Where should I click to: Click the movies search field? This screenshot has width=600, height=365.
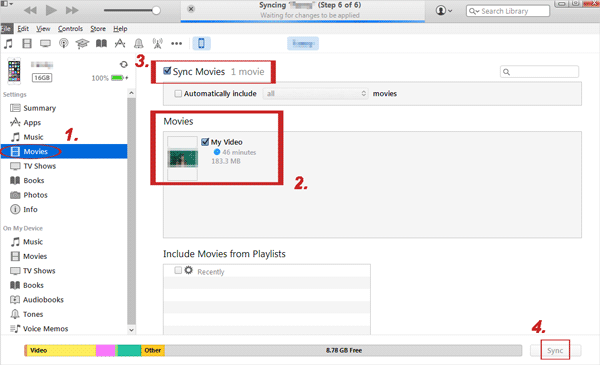539,72
